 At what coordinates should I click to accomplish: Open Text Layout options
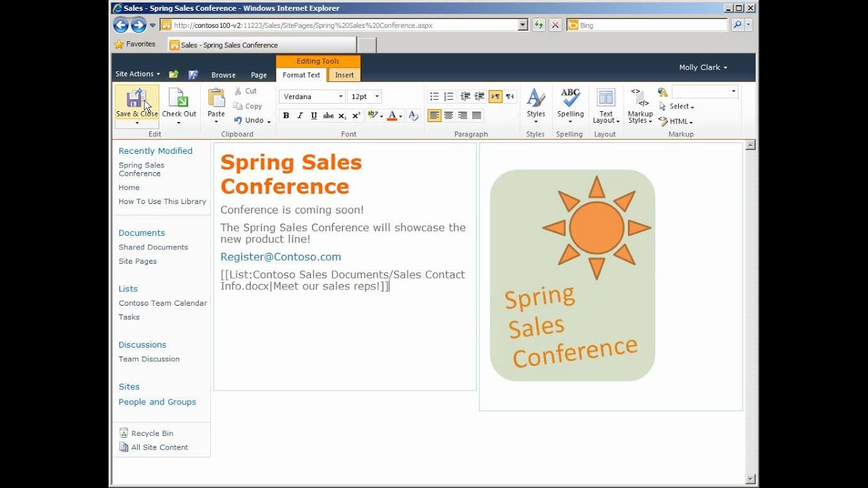click(x=606, y=105)
